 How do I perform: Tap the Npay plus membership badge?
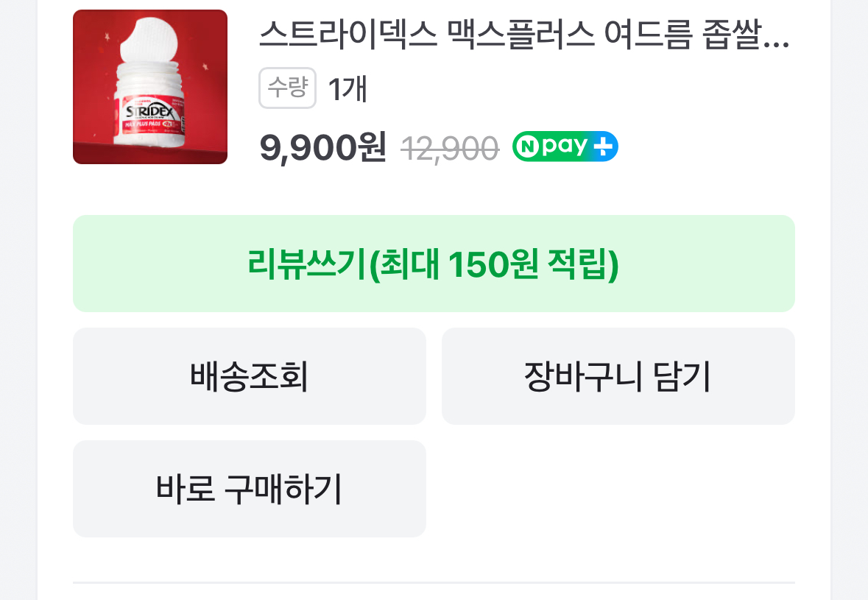pos(565,147)
